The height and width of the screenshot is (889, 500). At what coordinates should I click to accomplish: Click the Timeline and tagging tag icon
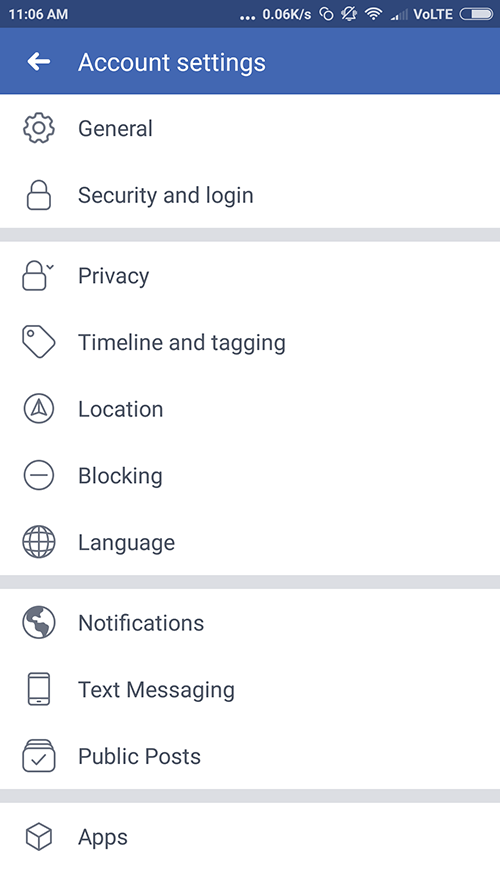click(39, 342)
